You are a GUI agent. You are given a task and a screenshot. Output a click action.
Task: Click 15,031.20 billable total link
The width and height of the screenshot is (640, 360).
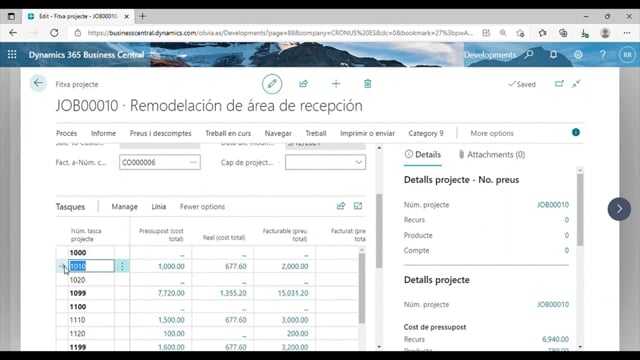coord(293,293)
